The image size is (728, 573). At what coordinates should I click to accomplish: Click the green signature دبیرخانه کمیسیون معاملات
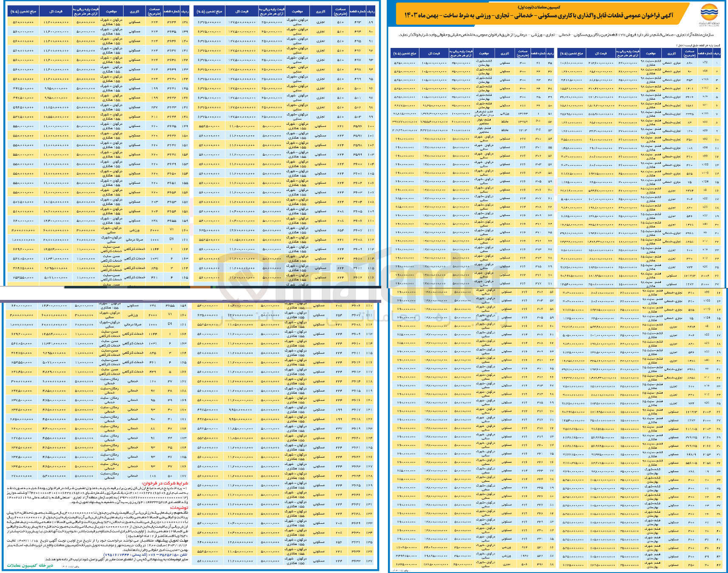click(x=30, y=565)
